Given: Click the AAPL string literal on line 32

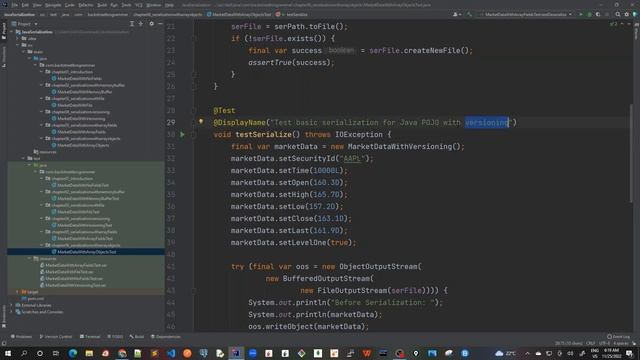Looking at the screenshot, I should click(352, 158).
